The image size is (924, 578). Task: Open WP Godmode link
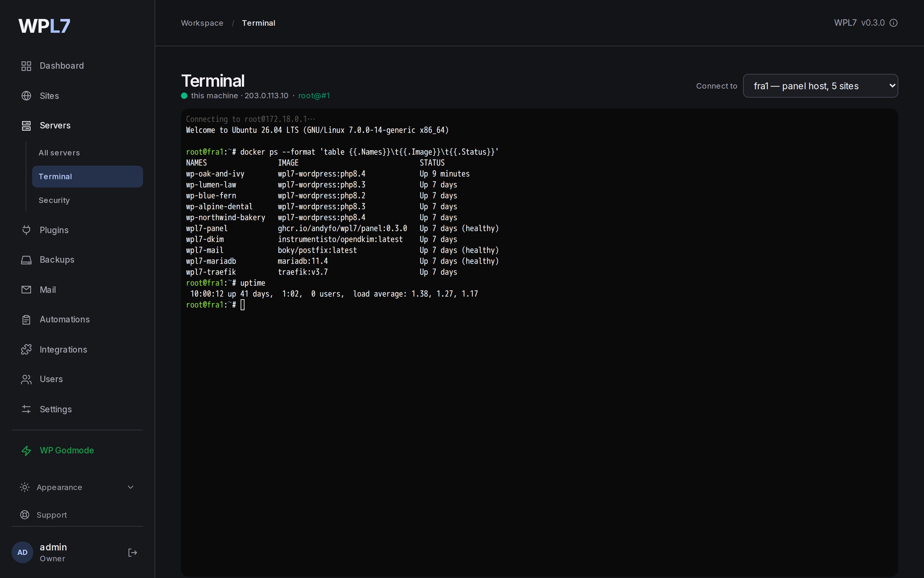67,450
